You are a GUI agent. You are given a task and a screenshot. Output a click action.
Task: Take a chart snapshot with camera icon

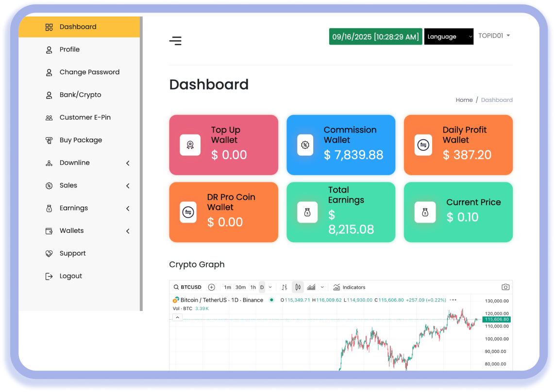[x=505, y=287]
